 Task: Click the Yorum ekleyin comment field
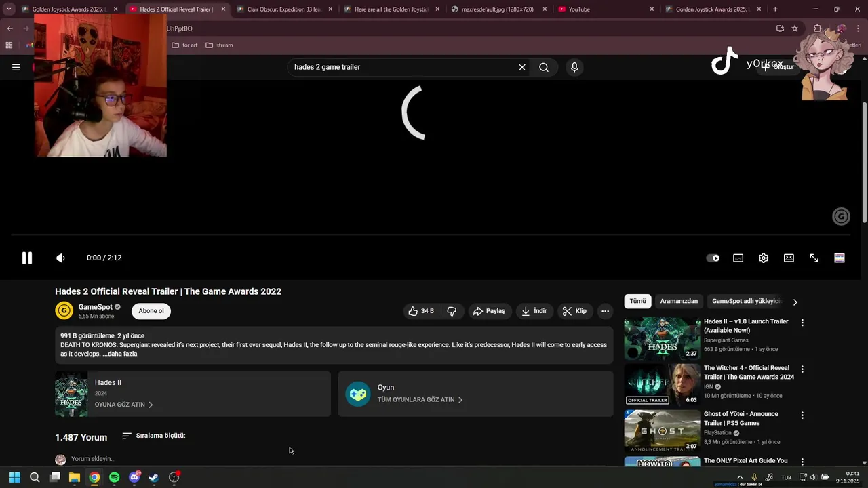coord(94,459)
